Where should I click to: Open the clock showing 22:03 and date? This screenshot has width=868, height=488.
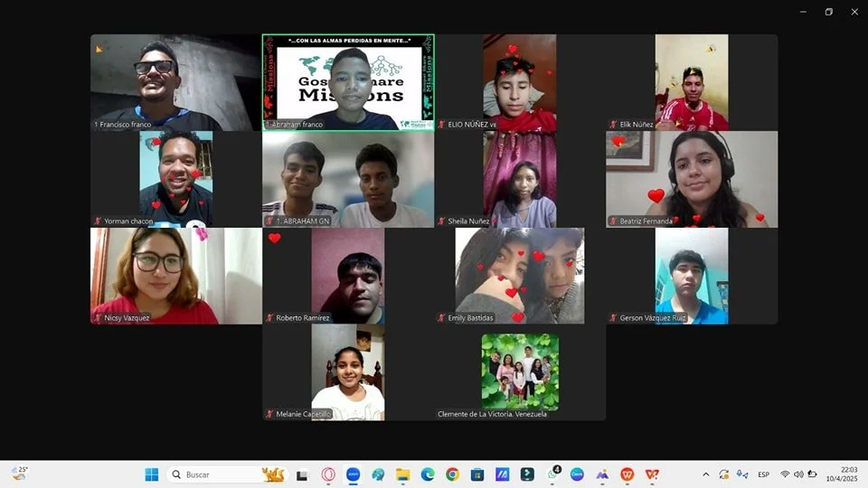click(842, 474)
